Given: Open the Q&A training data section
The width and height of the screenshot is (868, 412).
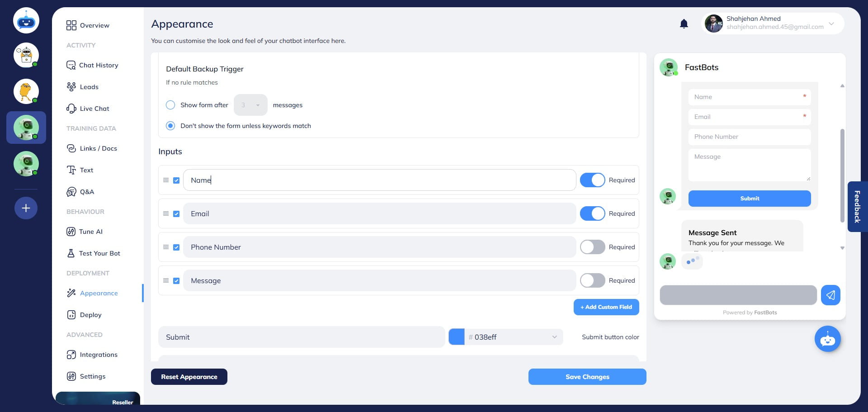Looking at the screenshot, I should (x=71, y=192).
